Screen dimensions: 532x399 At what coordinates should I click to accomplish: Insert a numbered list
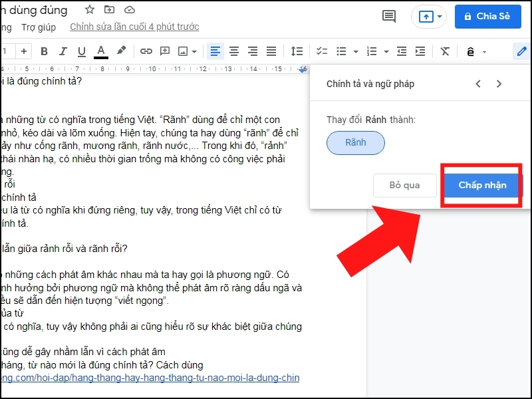(372, 52)
